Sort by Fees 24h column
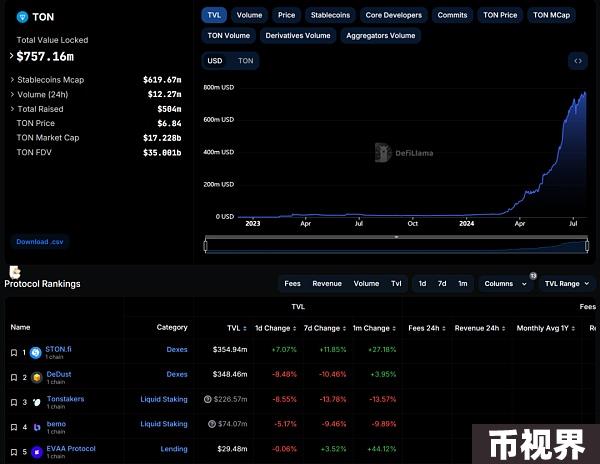600x464 pixels. click(444, 329)
